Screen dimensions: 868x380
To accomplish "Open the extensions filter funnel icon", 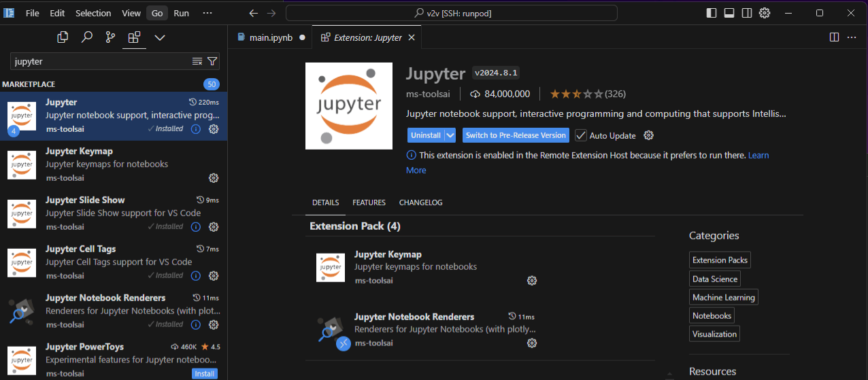I will click(x=212, y=61).
